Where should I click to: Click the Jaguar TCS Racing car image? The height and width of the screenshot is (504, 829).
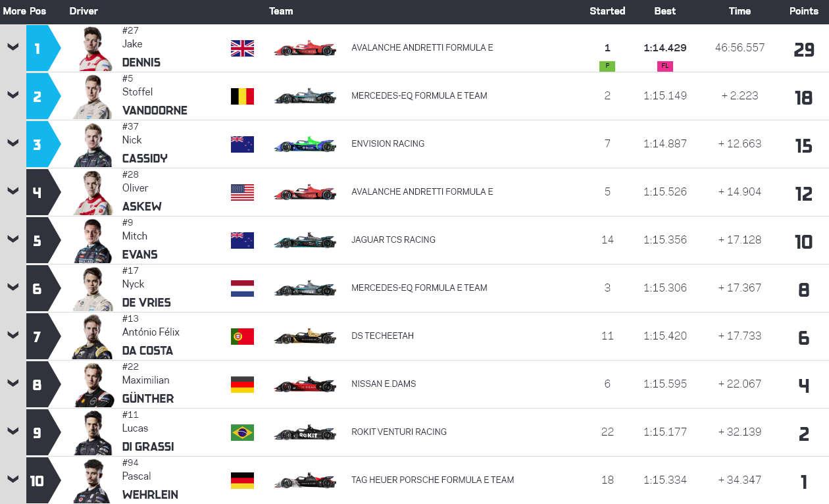(305, 241)
